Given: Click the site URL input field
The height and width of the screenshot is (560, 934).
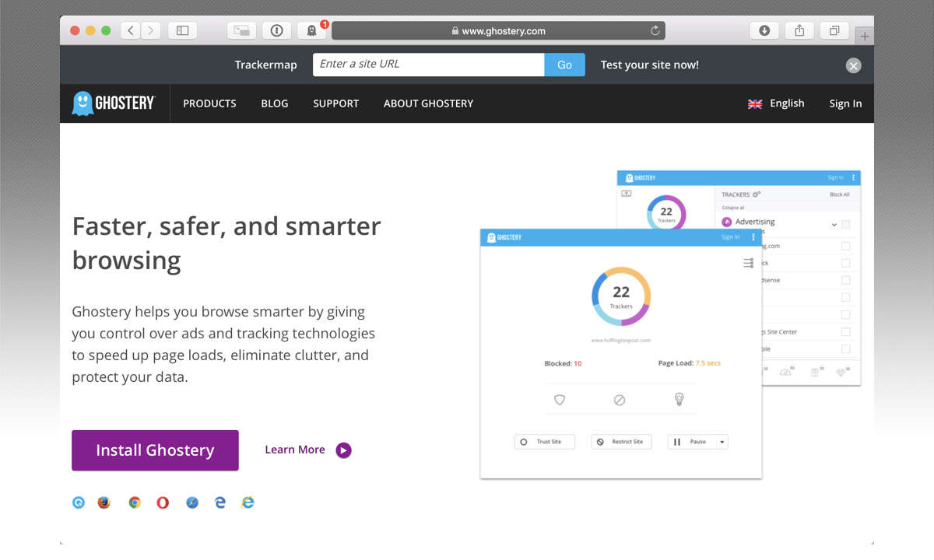Looking at the screenshot, I should pyautogui.click(x=429, y=65).
